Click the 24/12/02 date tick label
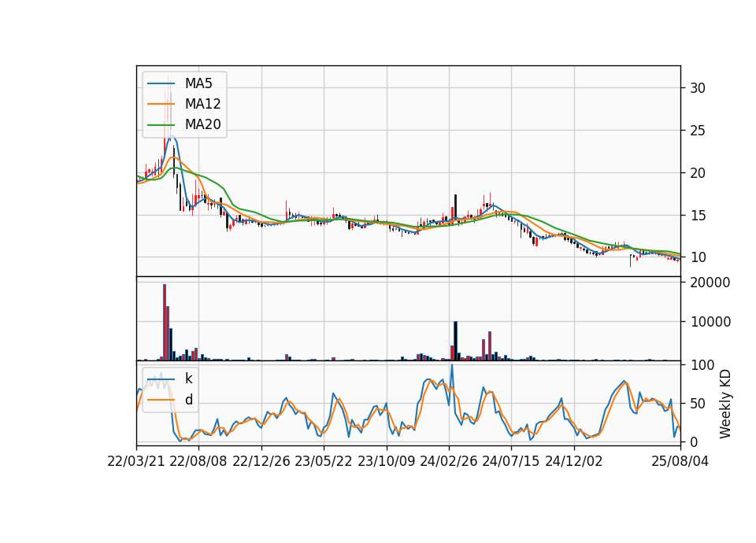This screenshot has height=543, width=756. click(574, 461)
